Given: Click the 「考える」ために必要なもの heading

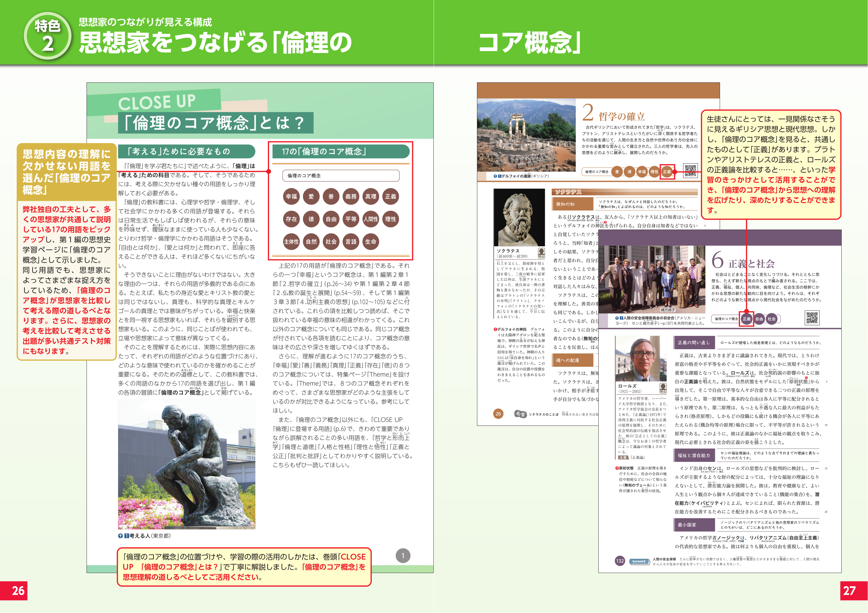Looking at the screenshot, I should 187,151.
